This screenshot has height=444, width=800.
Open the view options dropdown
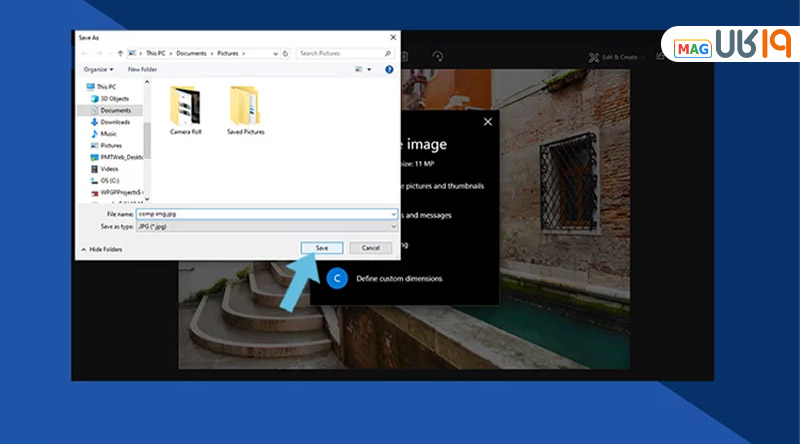click(362, 70)
